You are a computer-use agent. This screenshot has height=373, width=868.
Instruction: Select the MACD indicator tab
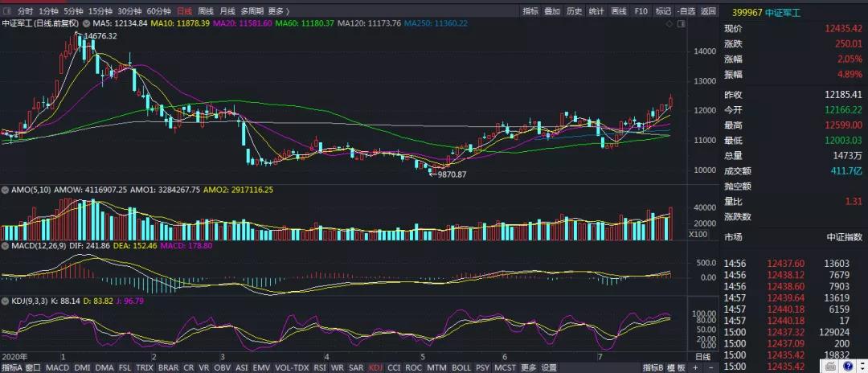(58, 367)
